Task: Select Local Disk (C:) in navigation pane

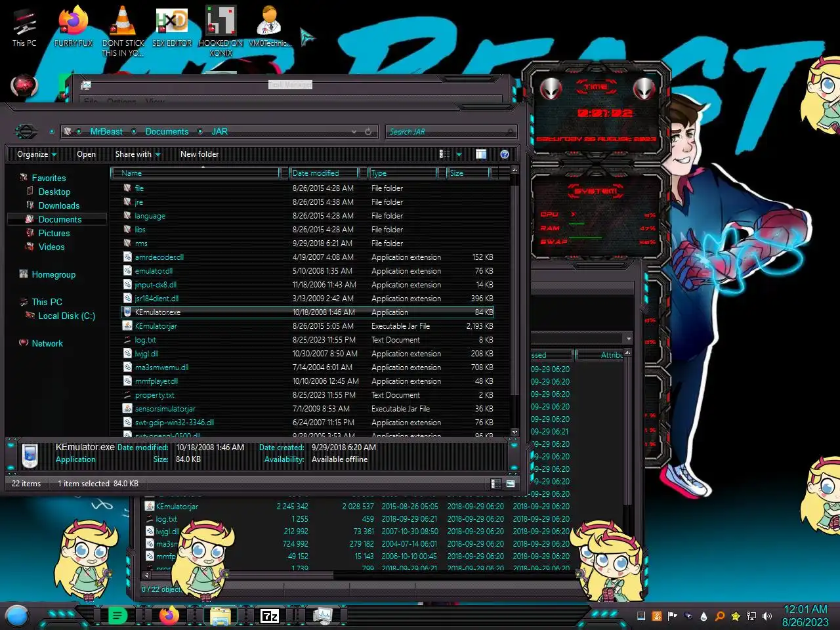Action: pyautogui.click(x=66, y=316)
